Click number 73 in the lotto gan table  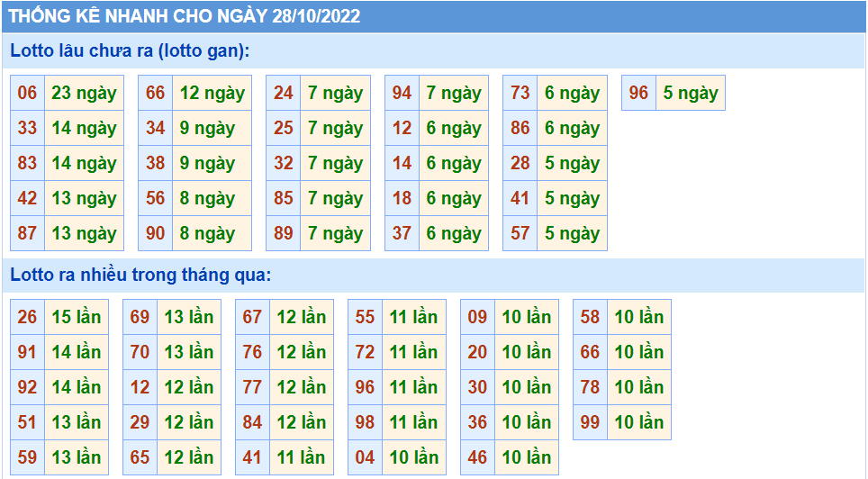click(x=520, y=93)
